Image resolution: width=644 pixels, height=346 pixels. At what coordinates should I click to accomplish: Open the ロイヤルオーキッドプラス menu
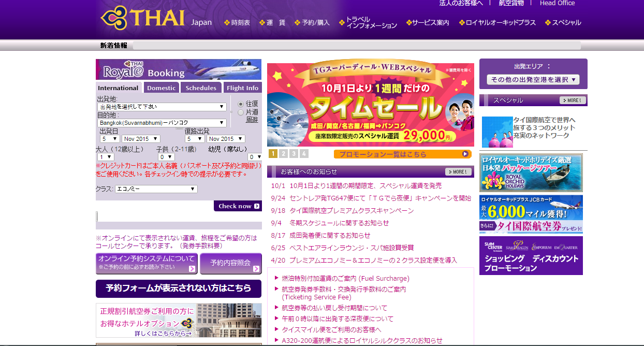coord(497,23)
